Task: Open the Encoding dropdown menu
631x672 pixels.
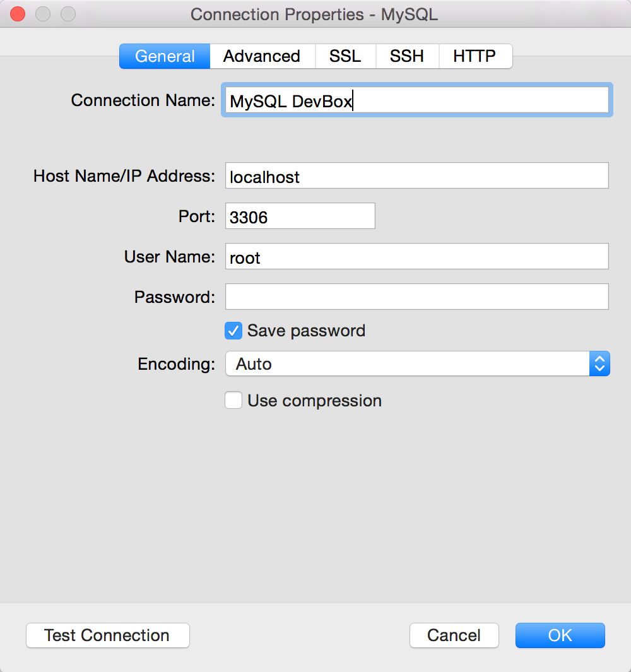Action: coord(407,363)
